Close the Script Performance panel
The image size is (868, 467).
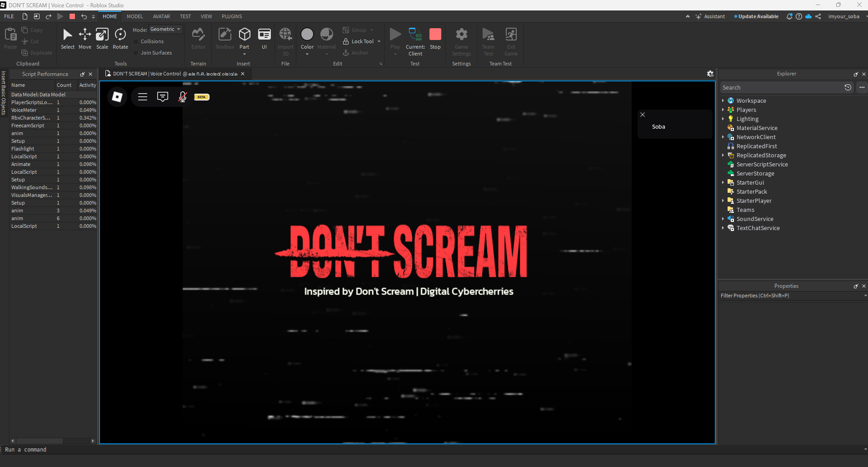tap(90, 74)
